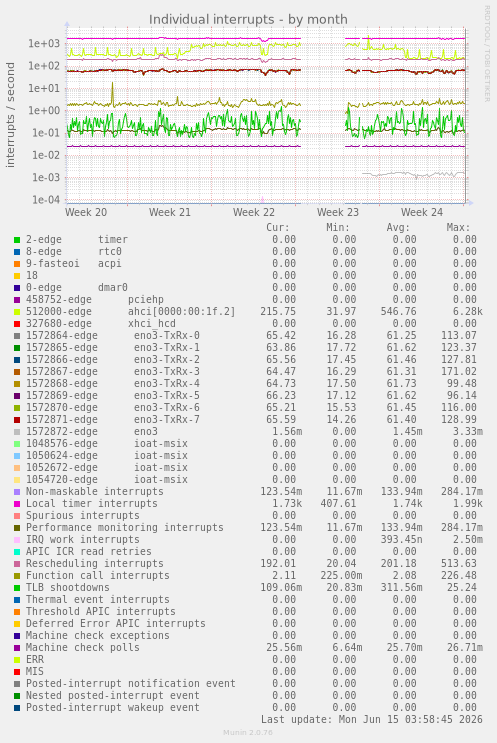Select the IRQ work interrupts legend label
The image size is (497, 743).
coord(83,540)
